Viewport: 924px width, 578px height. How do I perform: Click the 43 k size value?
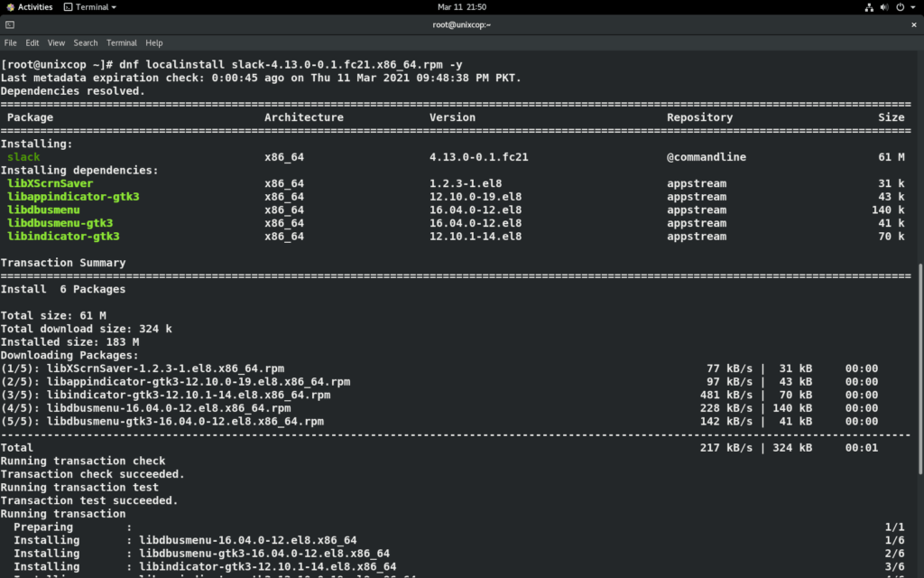coord(891,196)
